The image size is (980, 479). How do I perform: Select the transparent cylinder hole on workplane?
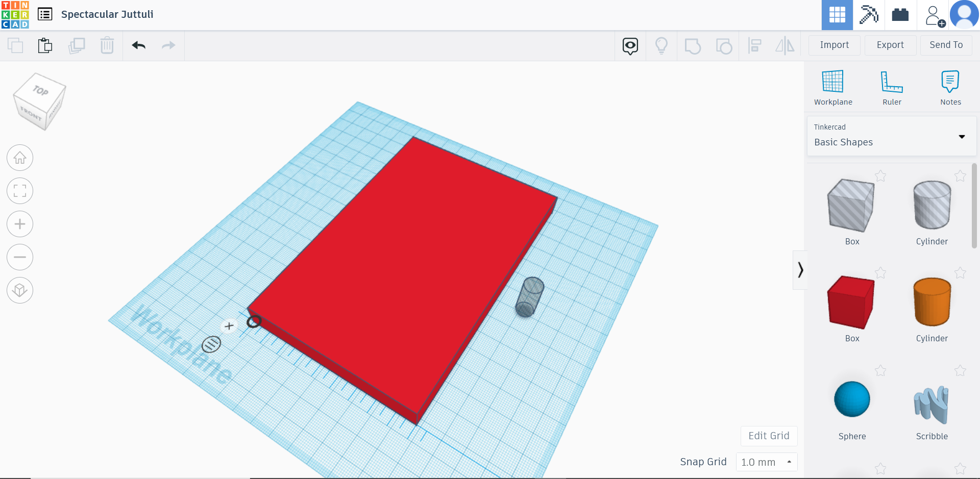pos(529,297)
